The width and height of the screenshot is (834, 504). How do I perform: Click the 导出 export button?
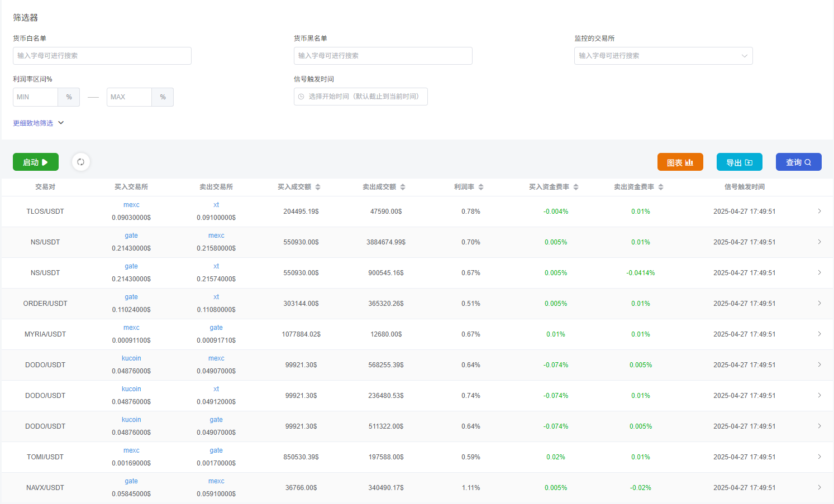pyautogui.click(x=739, y=162)
